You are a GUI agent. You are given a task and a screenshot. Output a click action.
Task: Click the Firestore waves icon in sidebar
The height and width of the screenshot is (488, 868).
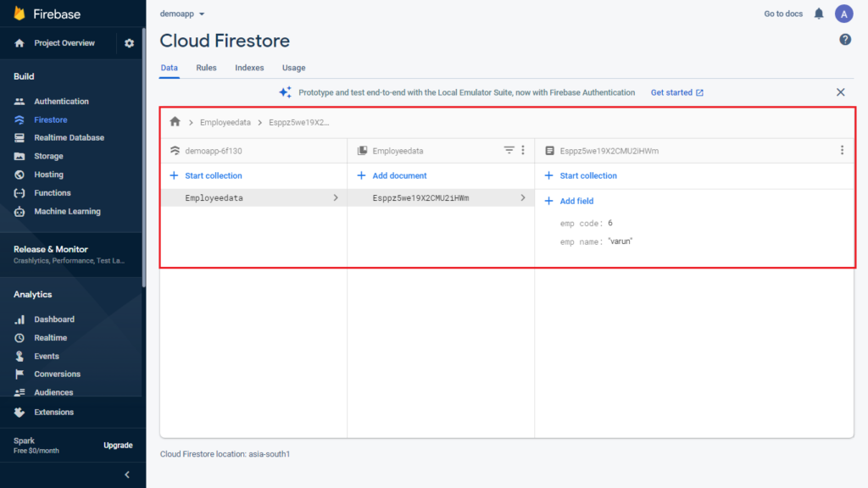[19, 119]
